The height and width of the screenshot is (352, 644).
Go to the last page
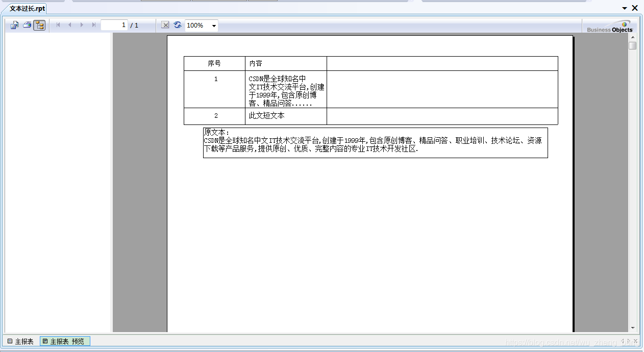pos(94,25)
